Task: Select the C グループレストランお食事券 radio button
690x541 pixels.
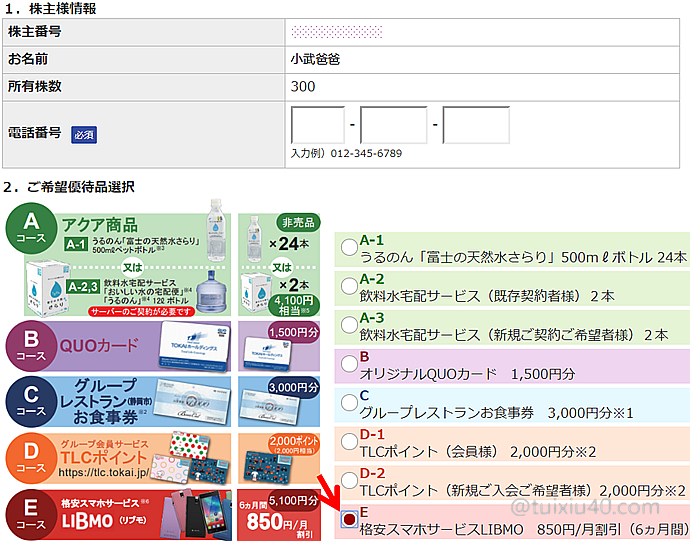Action: 349,402
